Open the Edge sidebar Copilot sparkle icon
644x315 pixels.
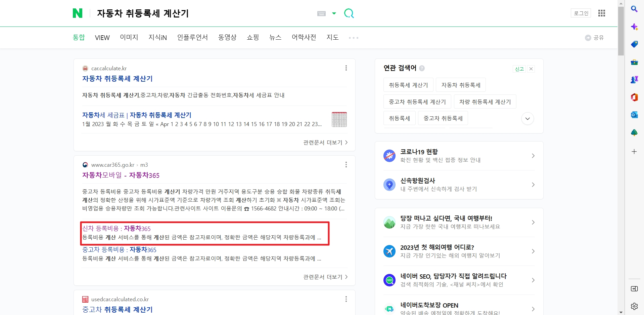click(634, 27)
